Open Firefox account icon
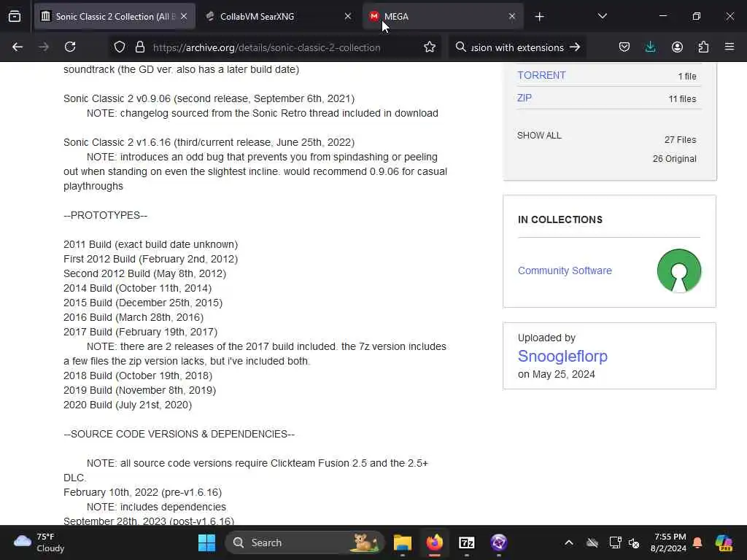This screenshot has height=560, width=747. coord(677,47)
